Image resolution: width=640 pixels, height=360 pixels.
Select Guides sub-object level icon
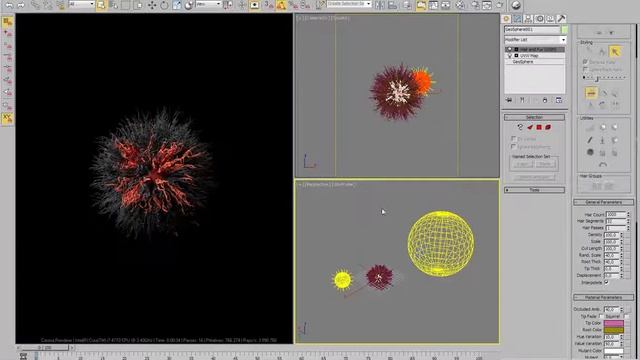click(520, 127)
